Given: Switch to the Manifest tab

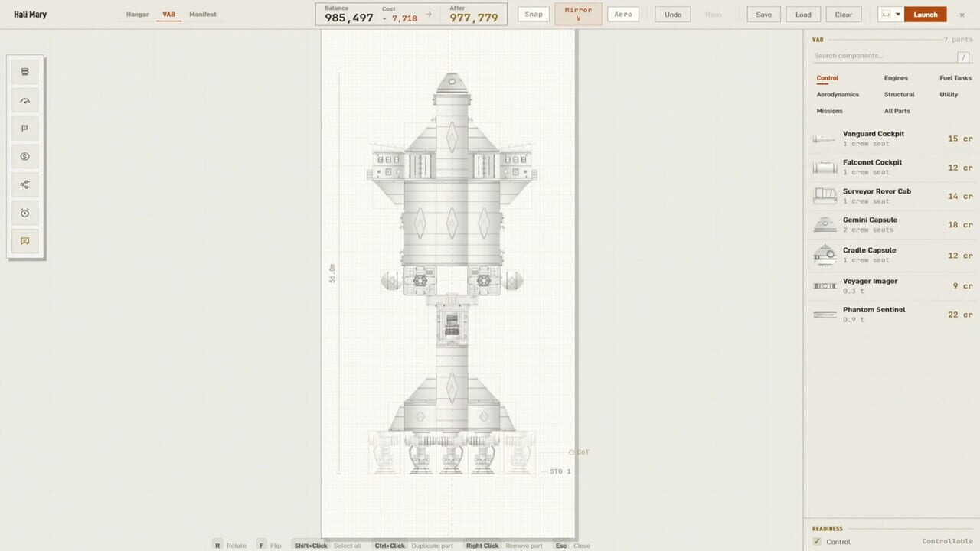Looking at the screenshot, I should pos(203,15).
